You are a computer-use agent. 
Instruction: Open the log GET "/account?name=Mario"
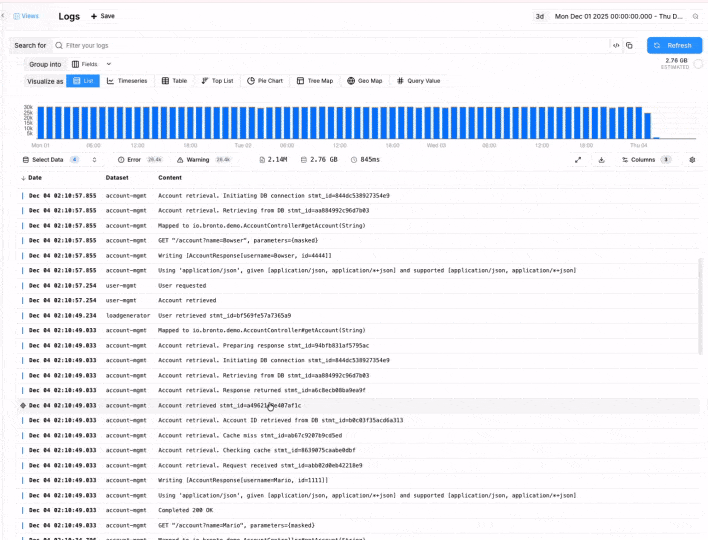point(359,526)
